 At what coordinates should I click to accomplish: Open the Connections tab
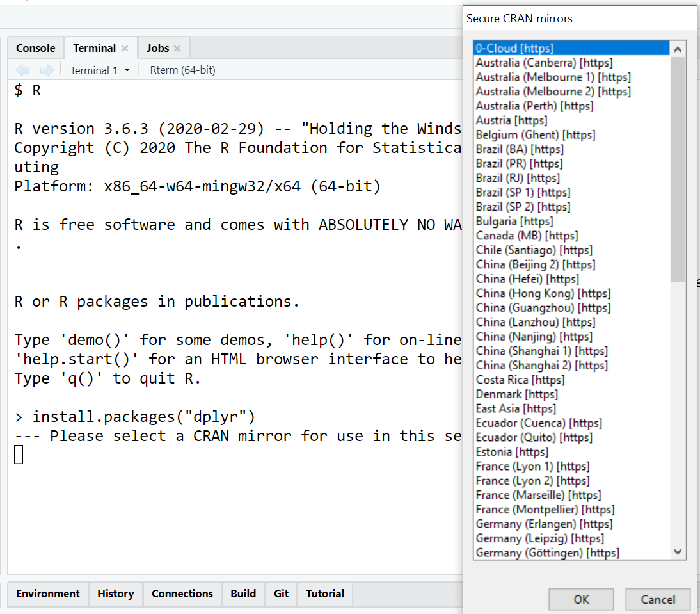click(x=182, y=594)
